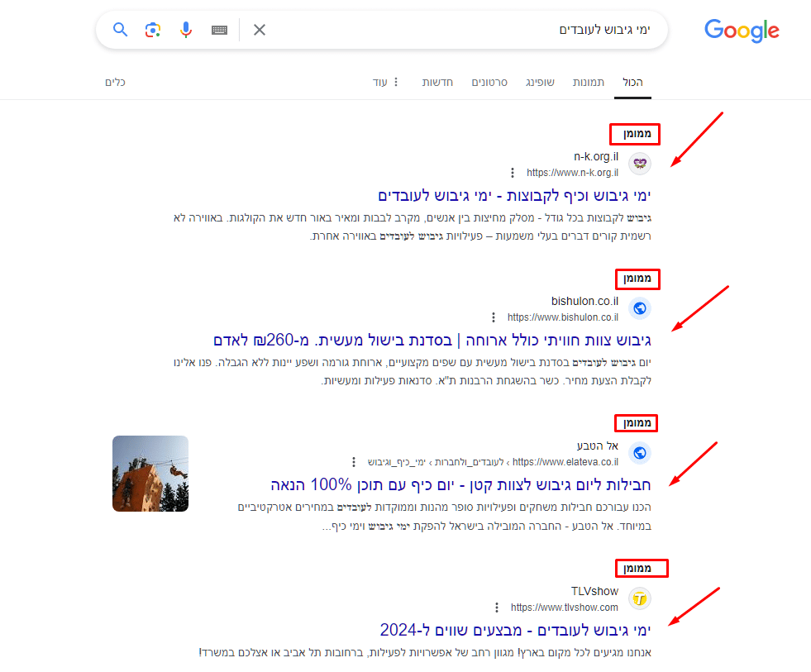Viewport: 811px width, 672px height.
Task: Click the n-k.org.il site name text
Action: click(596, 156)
